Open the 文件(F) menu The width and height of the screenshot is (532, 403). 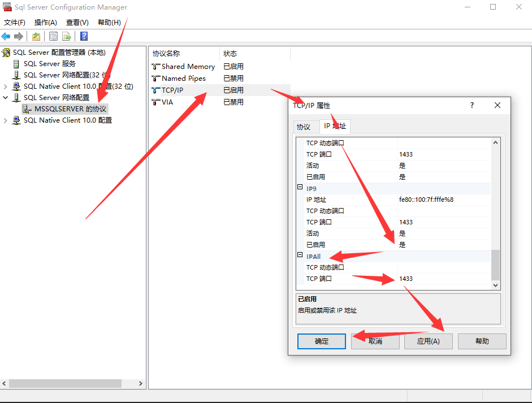(x=15, y=23)
